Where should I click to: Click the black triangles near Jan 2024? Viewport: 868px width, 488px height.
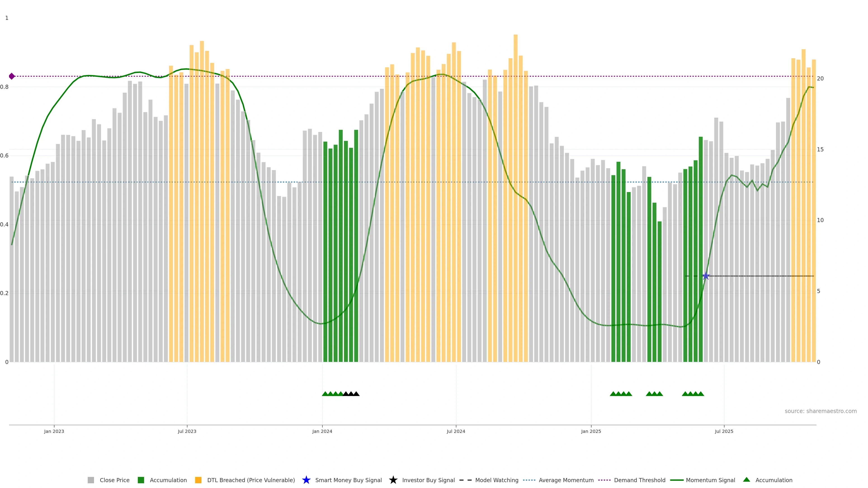pyautogui.click(x=351, y=394)
